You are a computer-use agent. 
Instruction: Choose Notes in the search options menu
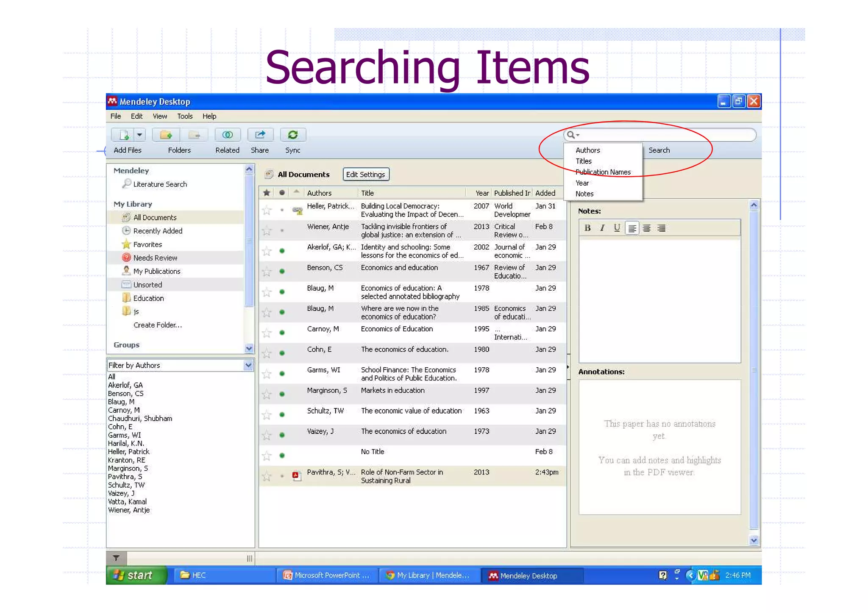pos(584,194)
